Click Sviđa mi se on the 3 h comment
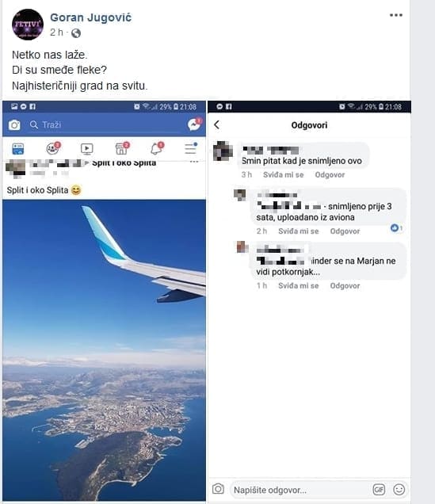Screen dimensions: 435x504 [284, 175]
